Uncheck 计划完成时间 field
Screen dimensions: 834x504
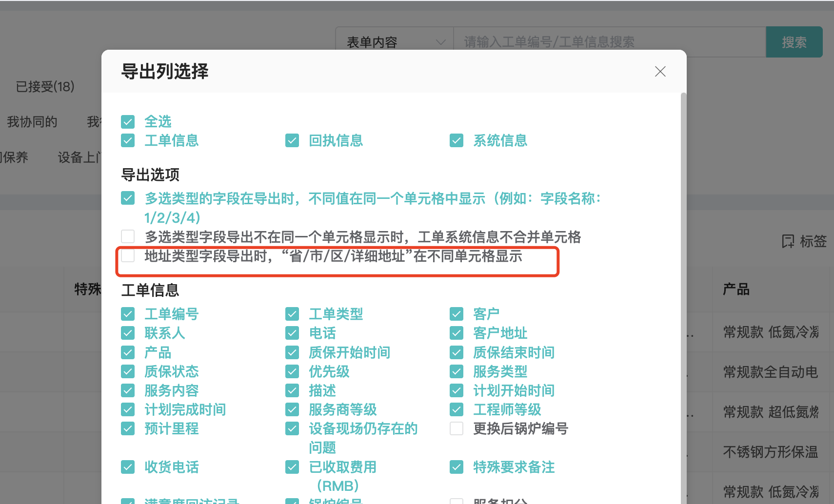pos(128,409)
